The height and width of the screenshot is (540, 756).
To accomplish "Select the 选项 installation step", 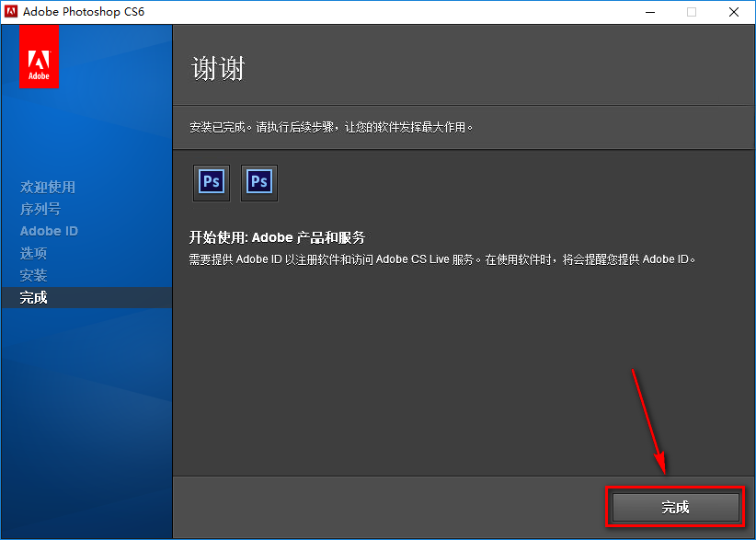I will tap(34, 253).
